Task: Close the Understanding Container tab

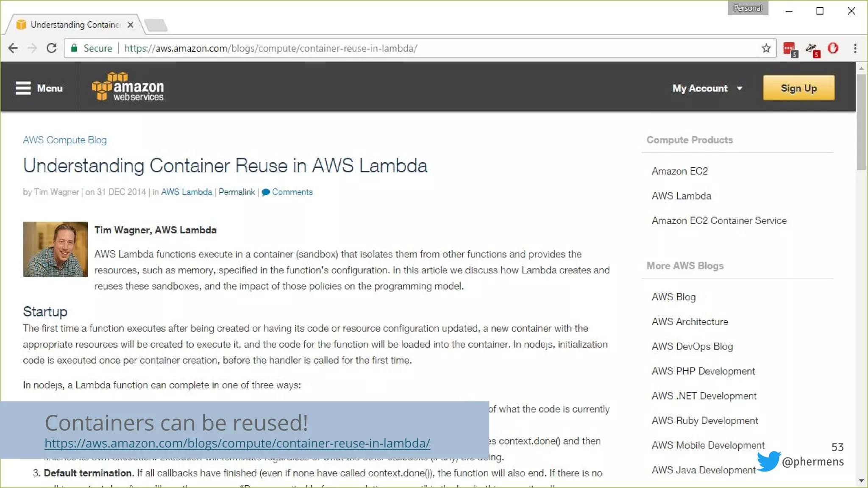Action: 131,25
